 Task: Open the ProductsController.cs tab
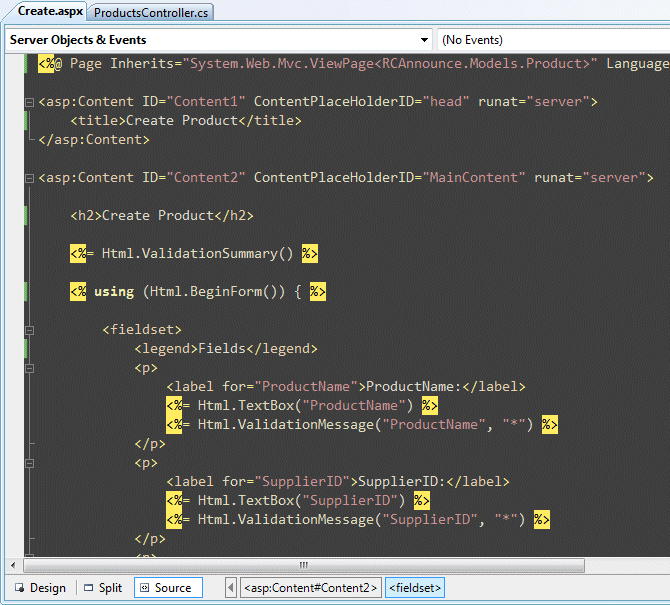click(x=151, y=12)
